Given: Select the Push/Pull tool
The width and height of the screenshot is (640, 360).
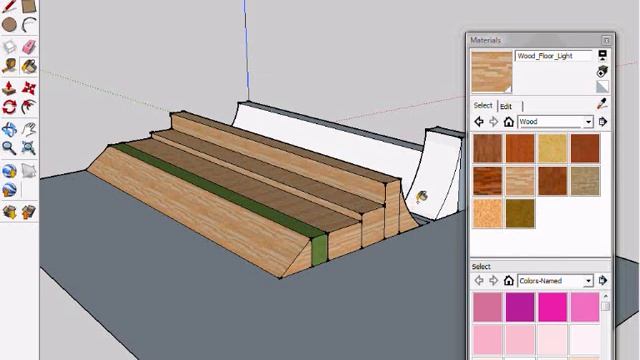Looking at the screenshot, I should 9,88.
